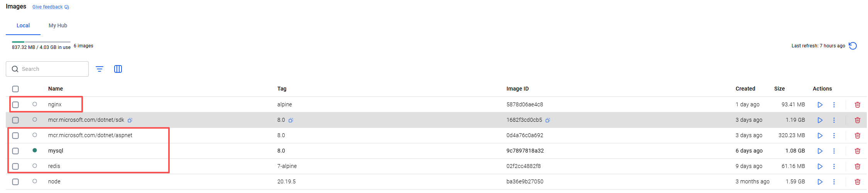Delete the node image
This screenshot has height=193, width=868.
click(857, 182)
